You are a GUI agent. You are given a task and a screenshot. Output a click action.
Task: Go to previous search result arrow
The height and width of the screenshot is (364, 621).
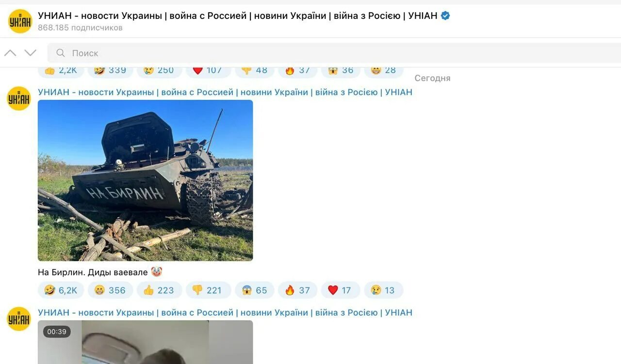click(10, 53)
